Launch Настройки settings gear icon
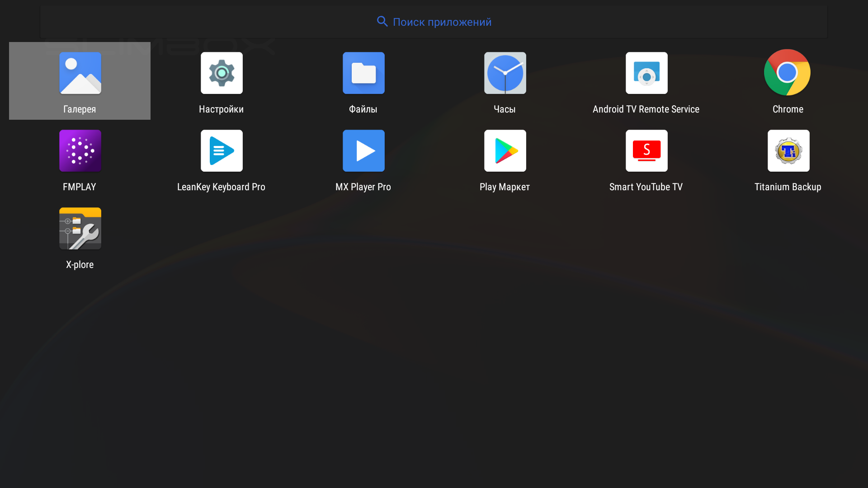The height and width of the screenshot is (488, 868). [x=222, y=73]
